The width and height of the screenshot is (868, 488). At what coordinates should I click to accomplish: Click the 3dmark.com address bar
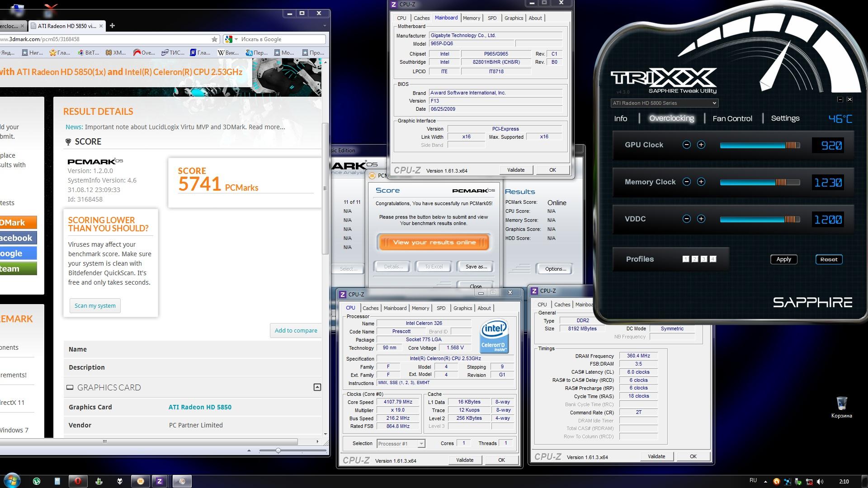point(104,39)
